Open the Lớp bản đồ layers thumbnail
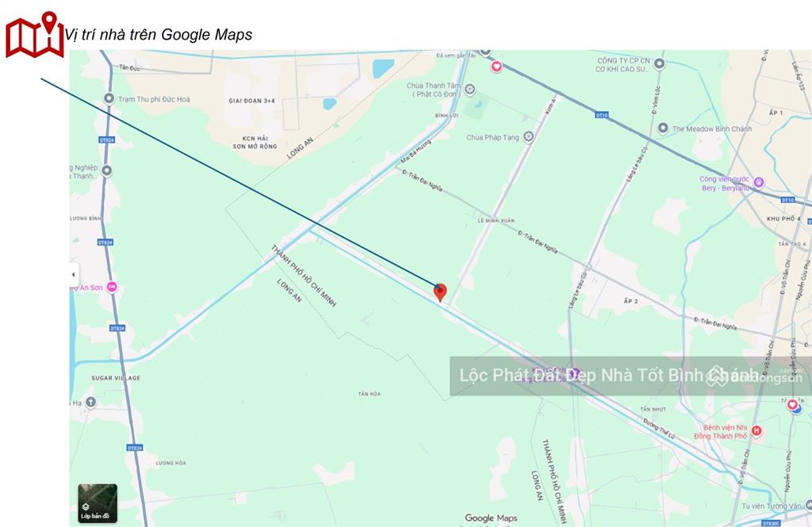The image size is (812, 527). pyautogui.click(x=98, y=503)
